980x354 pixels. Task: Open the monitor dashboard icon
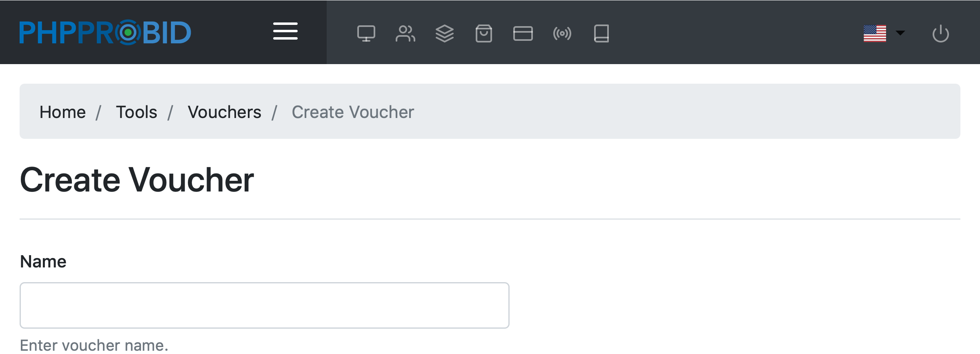366,33
